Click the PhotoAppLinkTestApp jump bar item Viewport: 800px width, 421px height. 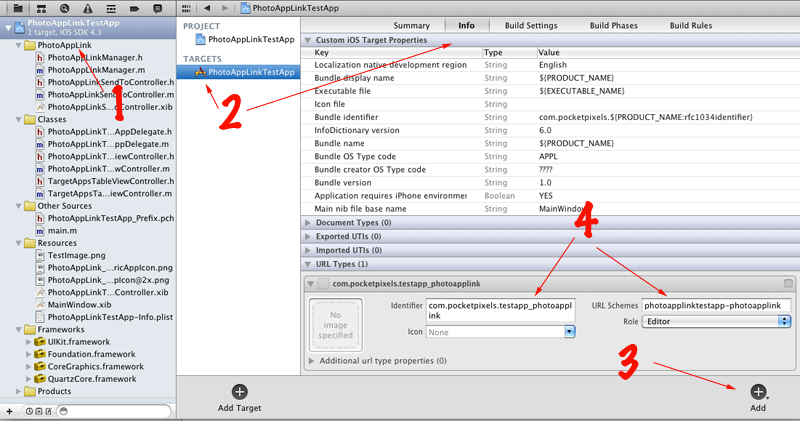(x=290, y=8)
